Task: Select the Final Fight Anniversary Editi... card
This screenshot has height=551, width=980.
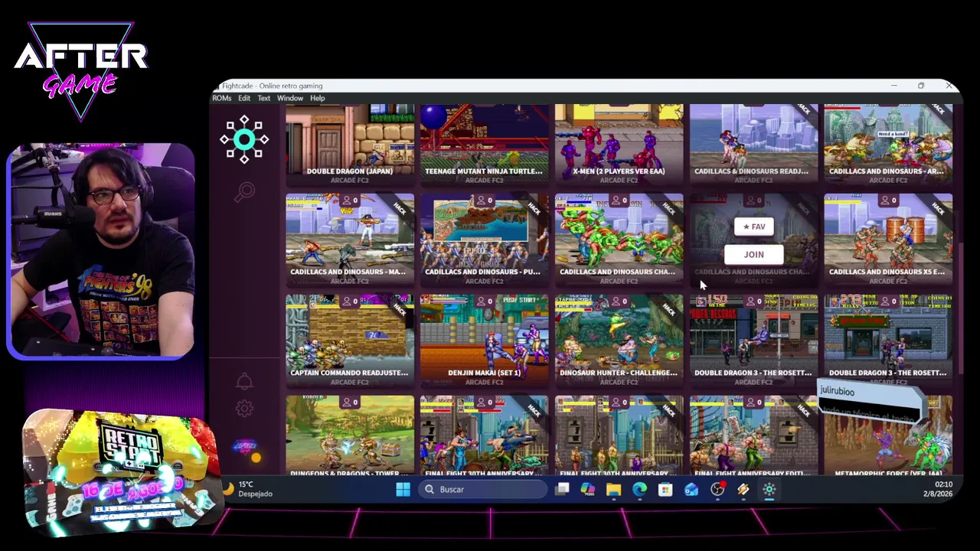Action: 754,435
